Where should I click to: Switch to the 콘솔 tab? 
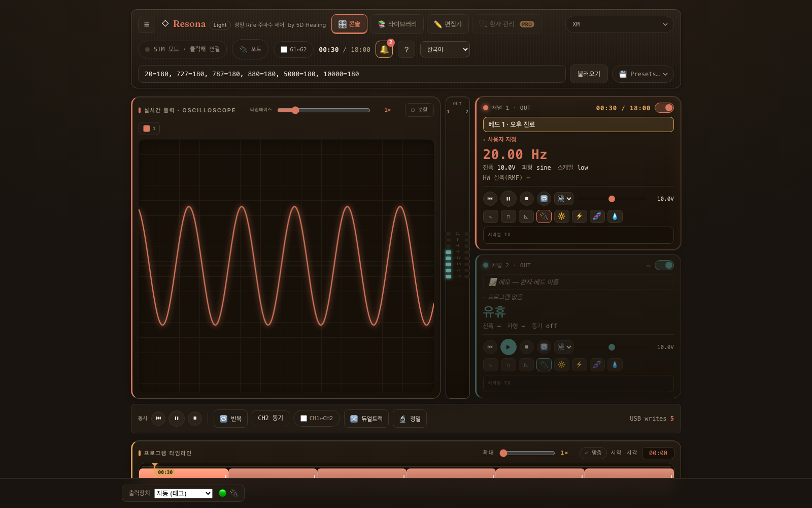coord(349,24)
